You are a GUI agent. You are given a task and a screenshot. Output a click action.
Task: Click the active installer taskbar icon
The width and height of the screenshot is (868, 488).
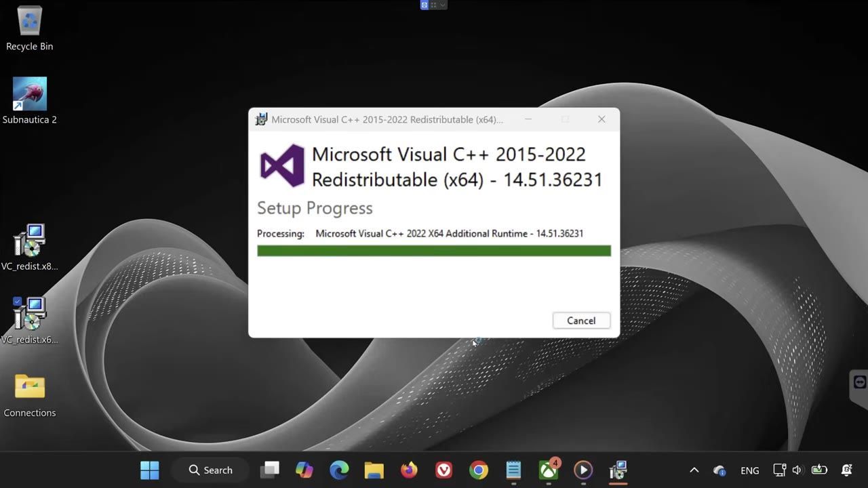[x=618, y=470]
